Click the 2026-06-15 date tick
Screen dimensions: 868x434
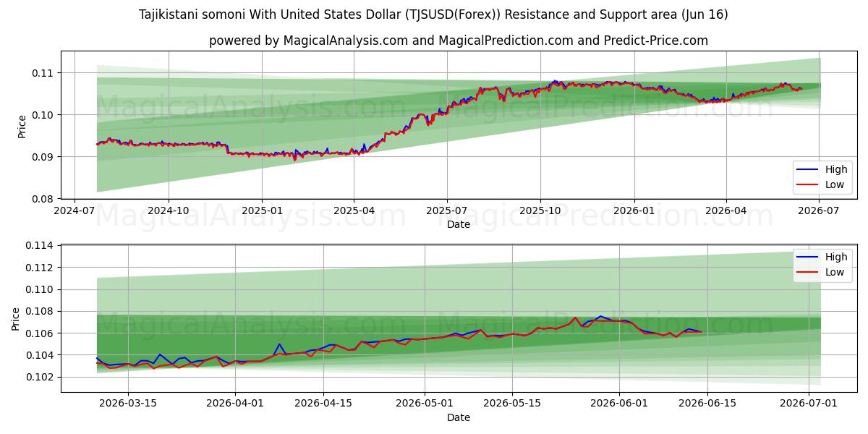click(x=707, y=404)
